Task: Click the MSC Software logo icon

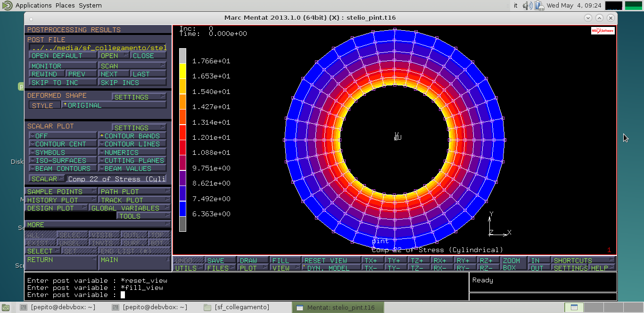Action: (x=603, y=31)
